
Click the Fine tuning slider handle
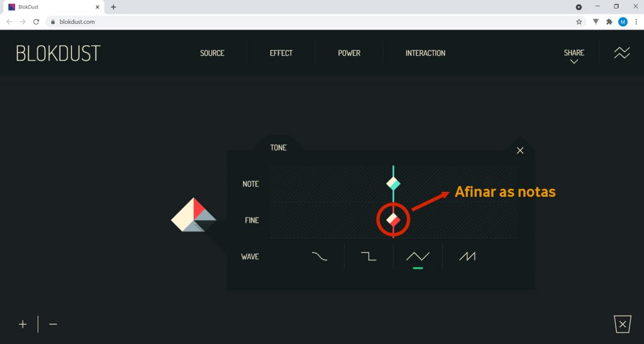[393, 220]
